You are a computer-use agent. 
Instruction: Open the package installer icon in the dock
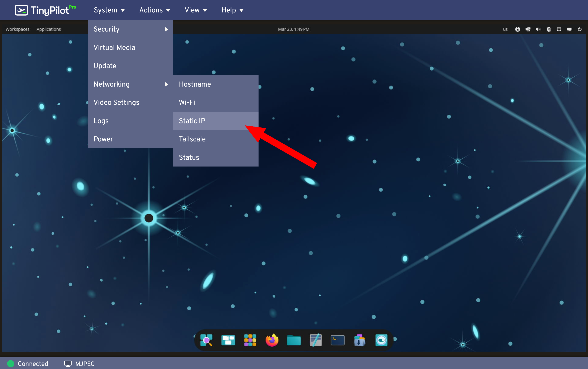[359, 340]
